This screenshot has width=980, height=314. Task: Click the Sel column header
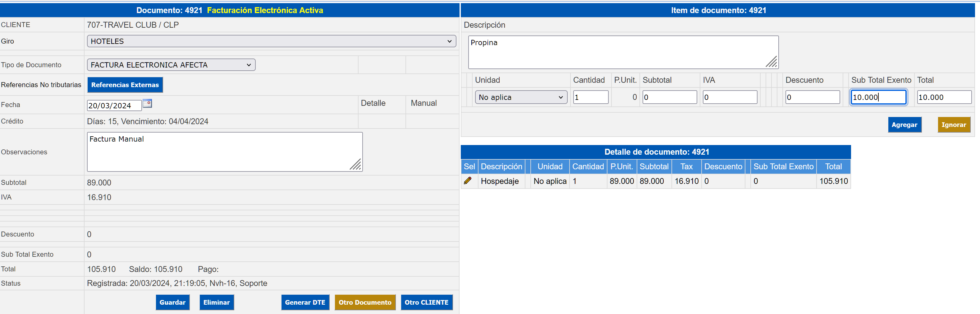tap(469, 166)
